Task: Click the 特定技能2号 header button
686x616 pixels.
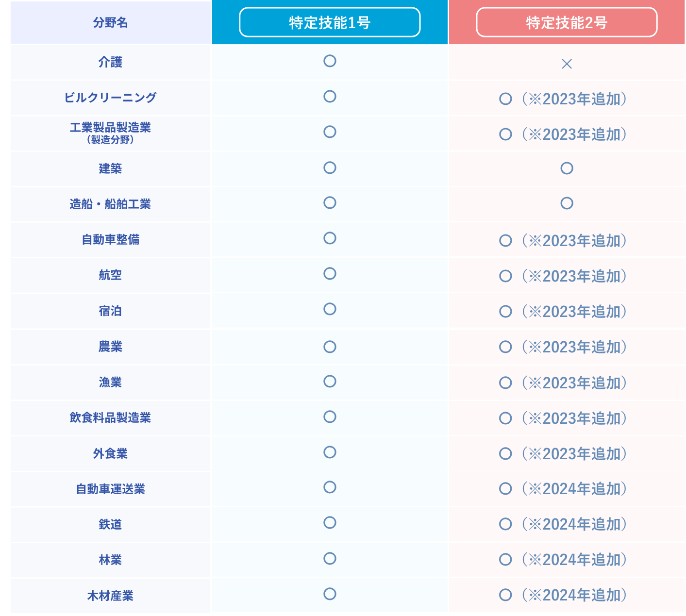Action: pos(567,22)
